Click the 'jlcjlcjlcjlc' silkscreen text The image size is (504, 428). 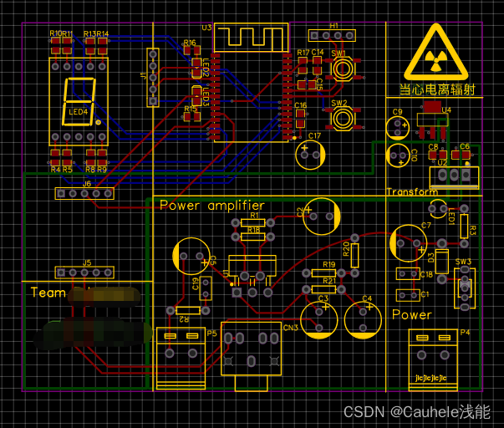431,378
